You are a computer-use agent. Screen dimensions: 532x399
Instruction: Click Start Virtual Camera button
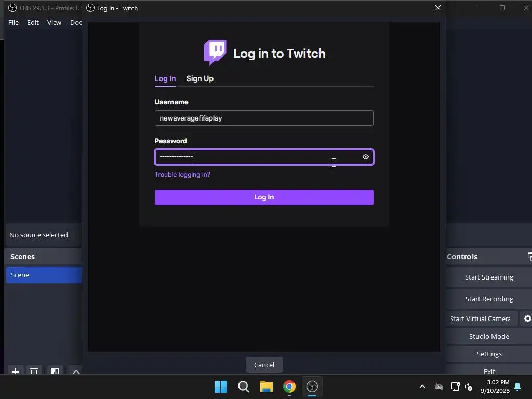pos(482,318)
